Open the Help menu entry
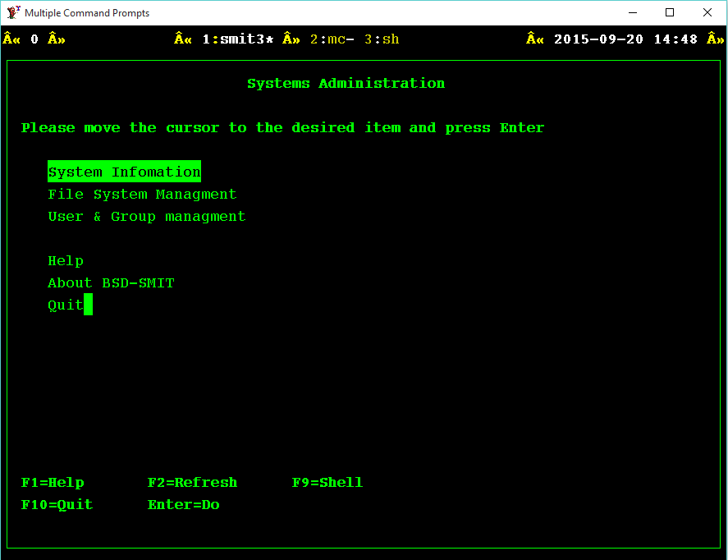 pyautogui.click(x=66, y=261)
